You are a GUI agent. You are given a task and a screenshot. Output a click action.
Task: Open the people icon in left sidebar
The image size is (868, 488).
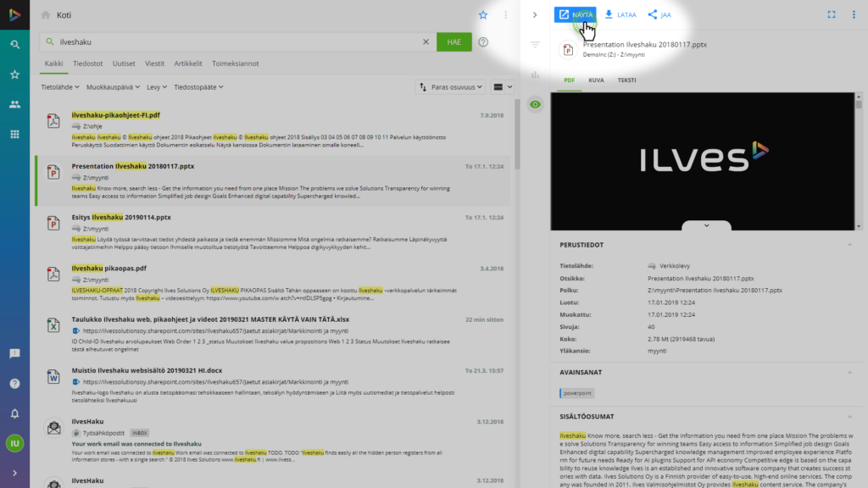(15, 104)
